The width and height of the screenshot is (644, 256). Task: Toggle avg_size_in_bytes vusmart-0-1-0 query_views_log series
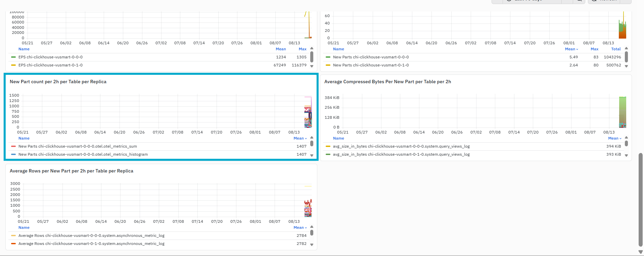[401, 154]
